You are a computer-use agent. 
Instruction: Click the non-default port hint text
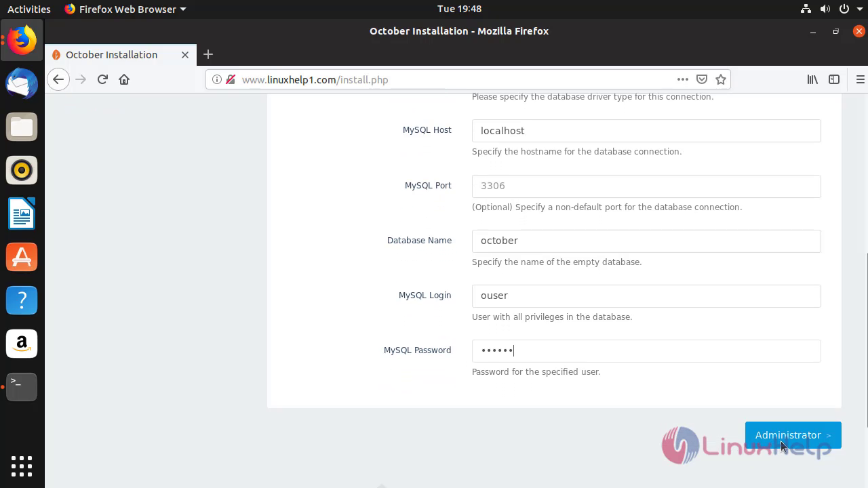click(x=607, y=207)
